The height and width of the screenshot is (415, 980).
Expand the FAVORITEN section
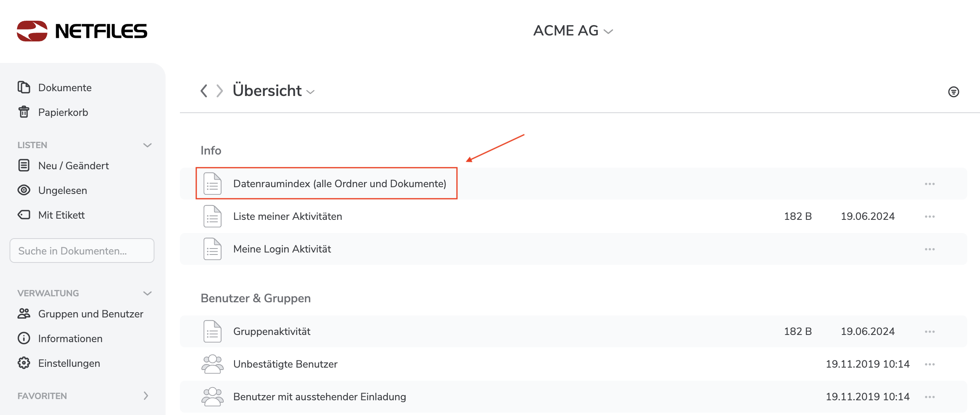point(146,396)
